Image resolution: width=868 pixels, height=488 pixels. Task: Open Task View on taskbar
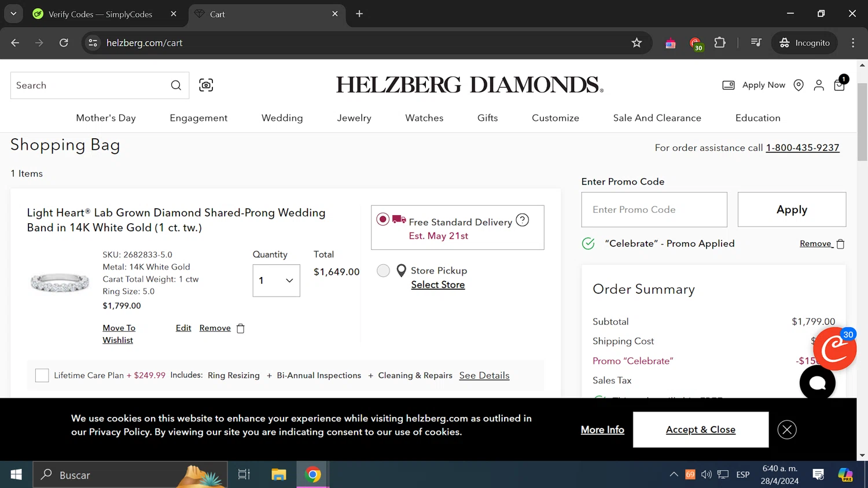click(x=244, y=475)
